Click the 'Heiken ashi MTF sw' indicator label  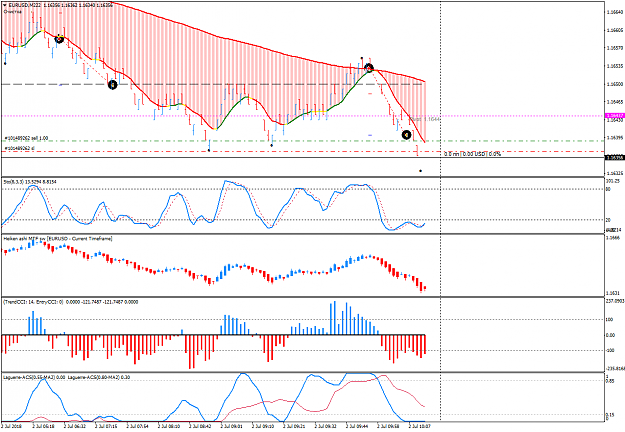(x=24, y=238)
